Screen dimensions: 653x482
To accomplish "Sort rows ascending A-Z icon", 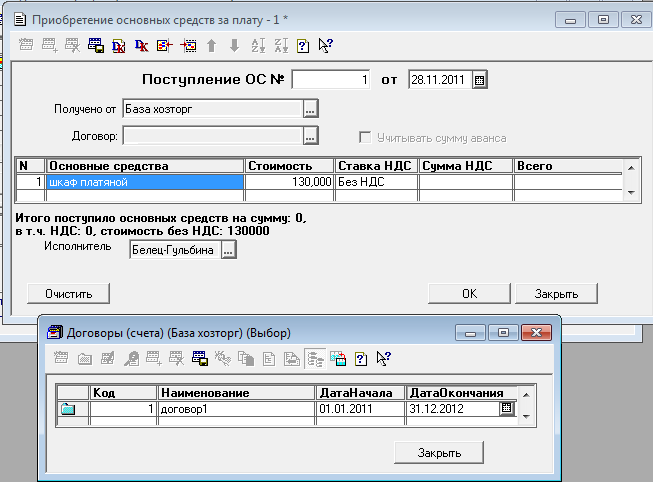I will point(258,45).
